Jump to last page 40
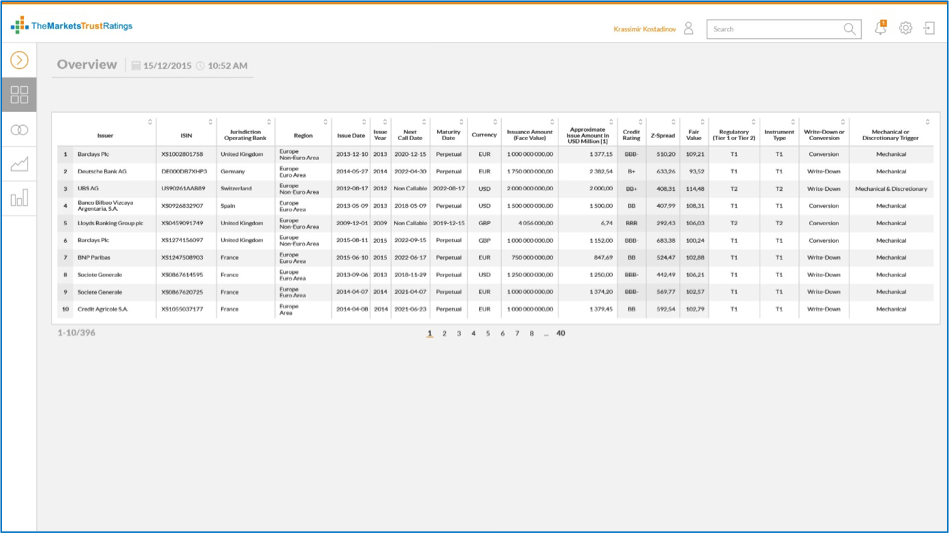Viewport: 949px width, 533px height. 561,333
